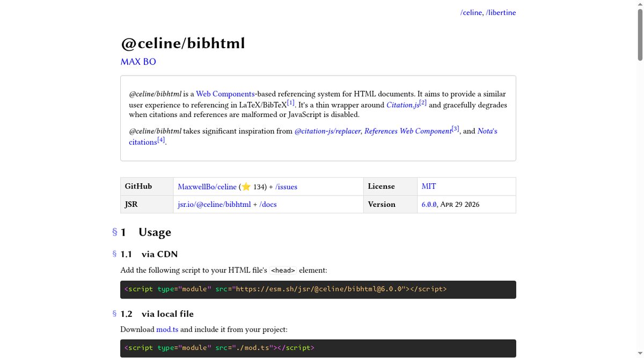Click the License table header cell
Screen dimensions: 644x358
(x=390, y=187)
